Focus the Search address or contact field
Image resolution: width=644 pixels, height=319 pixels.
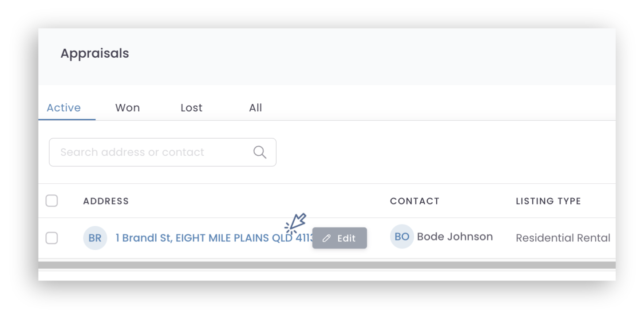point(162,152)
